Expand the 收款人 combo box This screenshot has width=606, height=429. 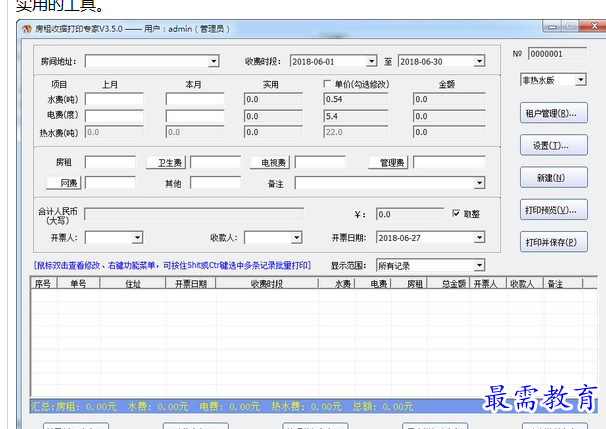pyautogui.click(x=296, y=238)
